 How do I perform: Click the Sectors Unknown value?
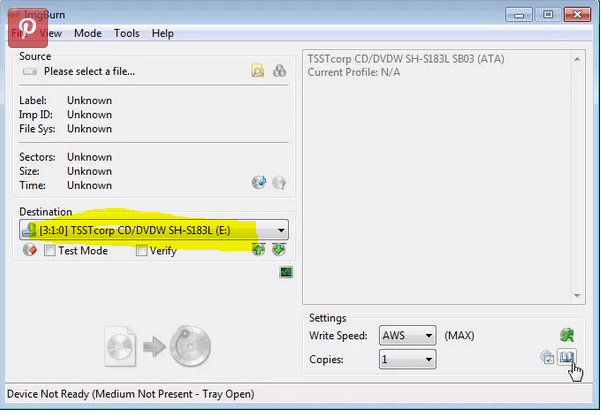89,157
